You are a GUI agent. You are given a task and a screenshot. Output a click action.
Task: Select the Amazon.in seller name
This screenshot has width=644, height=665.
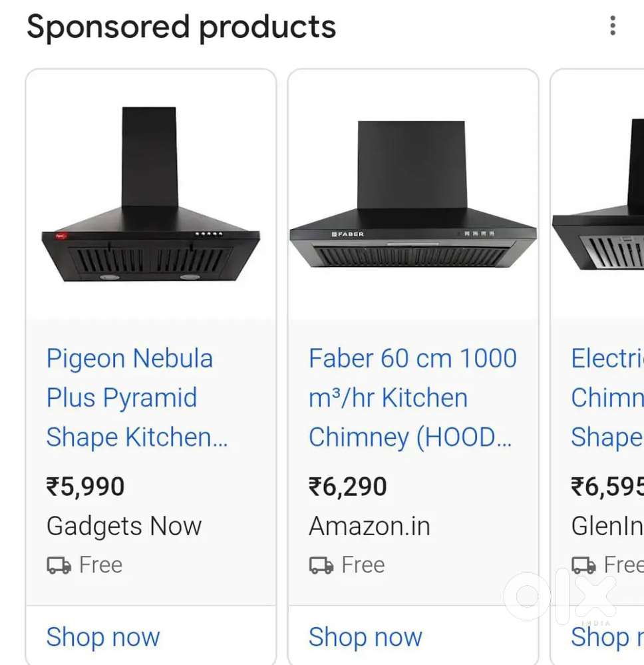370,526
